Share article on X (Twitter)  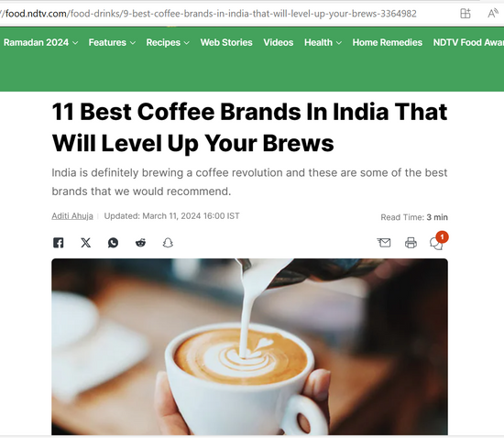86,243
